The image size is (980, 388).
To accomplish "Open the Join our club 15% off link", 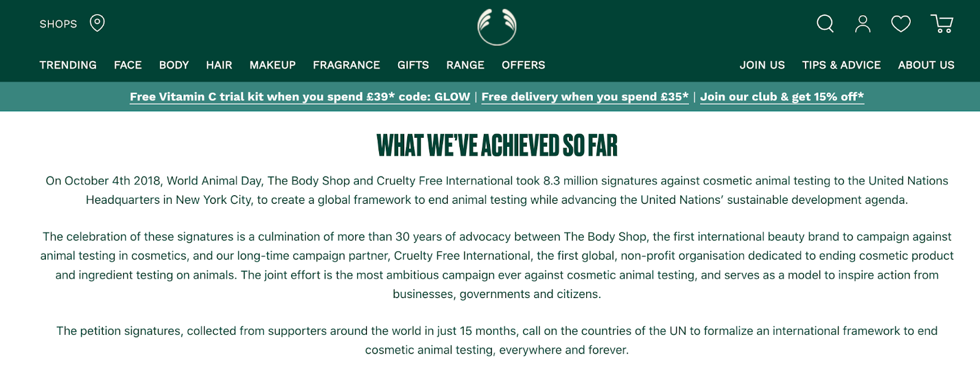I will pyautogui.click(x=782, y=97).
